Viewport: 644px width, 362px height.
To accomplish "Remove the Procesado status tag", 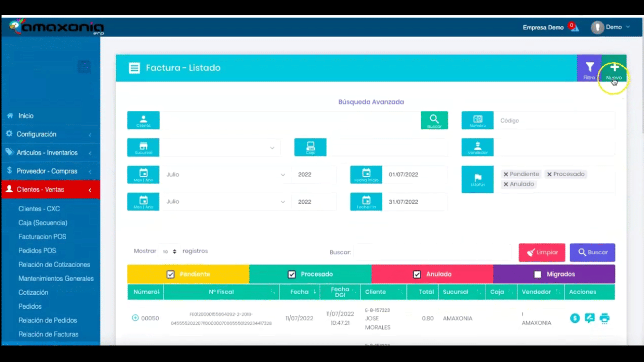I will coord(549,174).
